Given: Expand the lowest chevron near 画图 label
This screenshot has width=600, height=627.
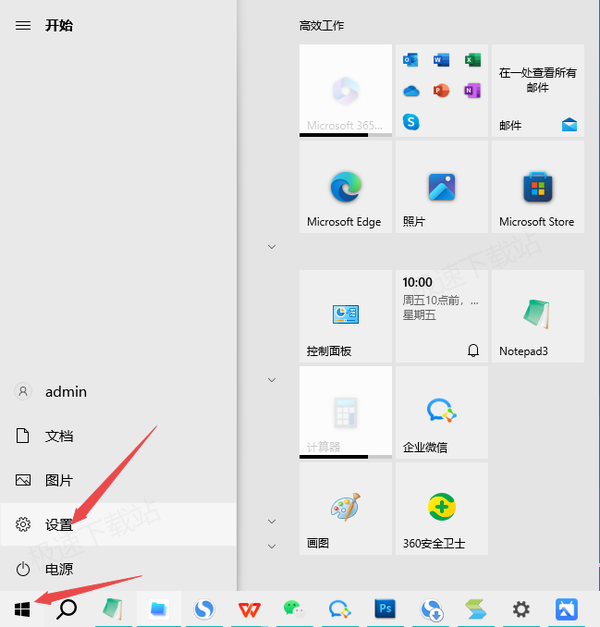Looking at the screenshot, I should tap(272, 546).
